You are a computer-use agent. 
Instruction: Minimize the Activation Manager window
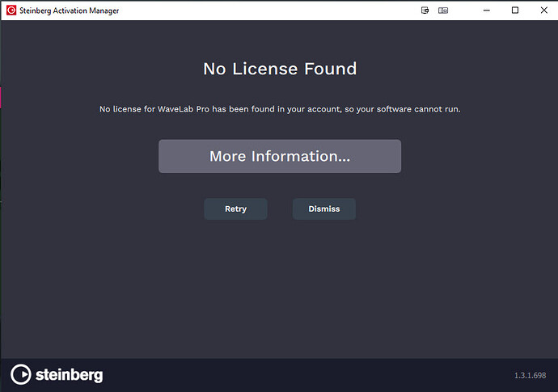487,11
